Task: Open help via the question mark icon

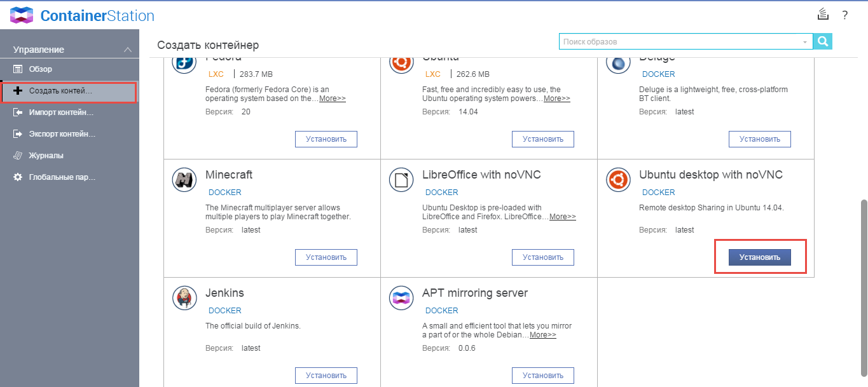Action: click(845, 15)
